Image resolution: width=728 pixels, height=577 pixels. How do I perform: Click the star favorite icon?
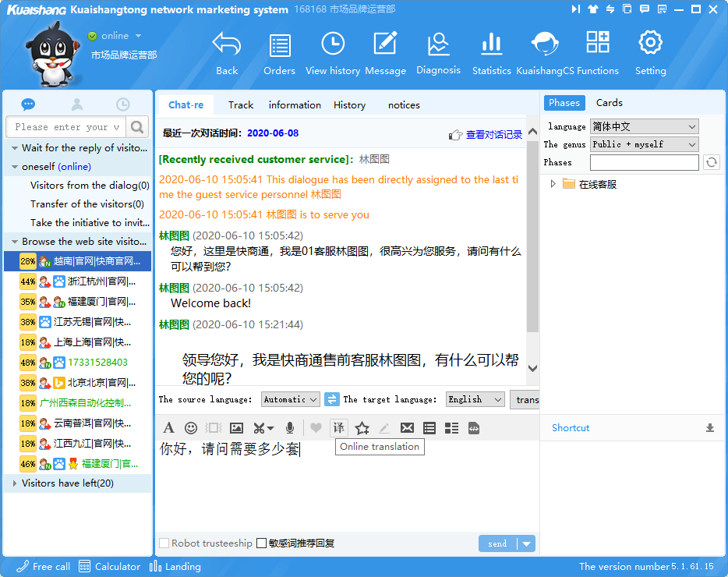[362, 428]
